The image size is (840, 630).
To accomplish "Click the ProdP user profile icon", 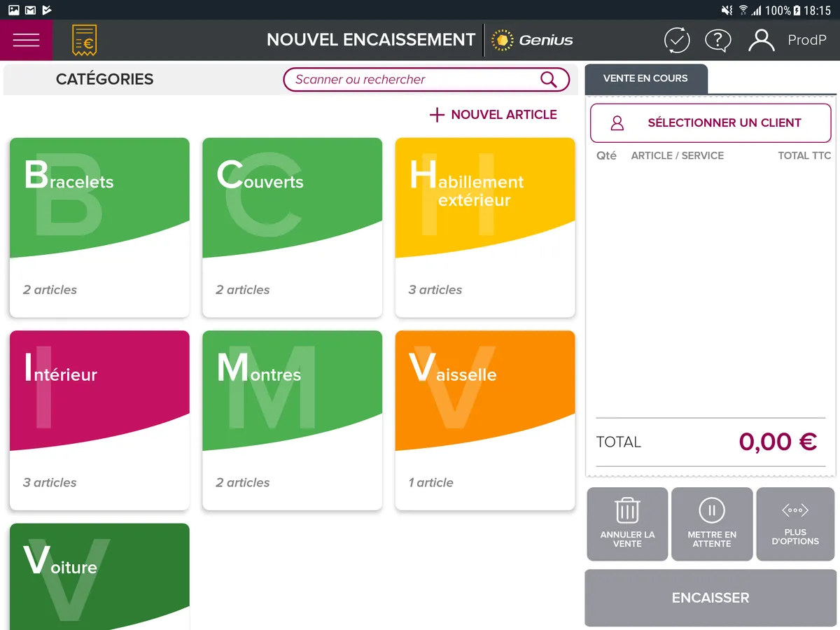I will (761, 40).
